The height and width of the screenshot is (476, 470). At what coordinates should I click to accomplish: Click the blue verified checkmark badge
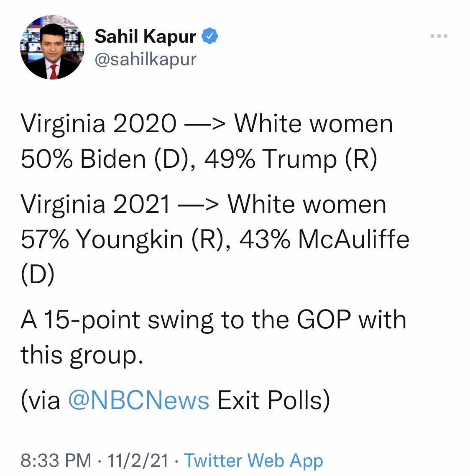pos(209,36)
